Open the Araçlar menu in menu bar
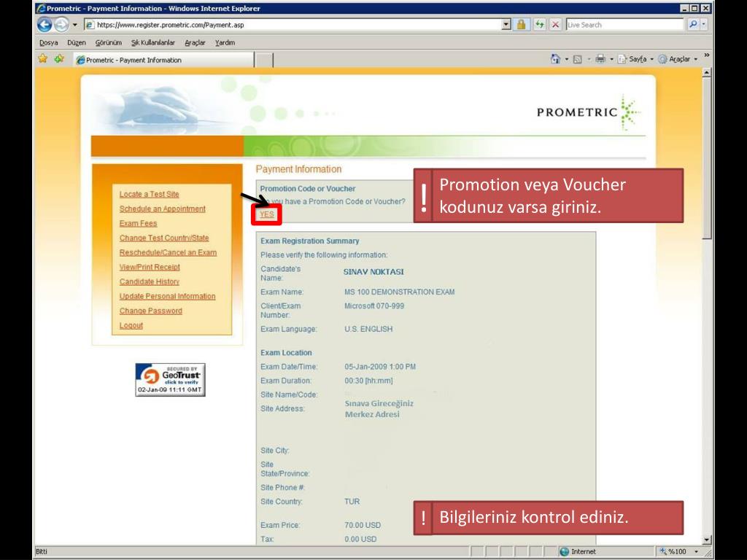Screen dimensions: 747x560 [195, 43]
